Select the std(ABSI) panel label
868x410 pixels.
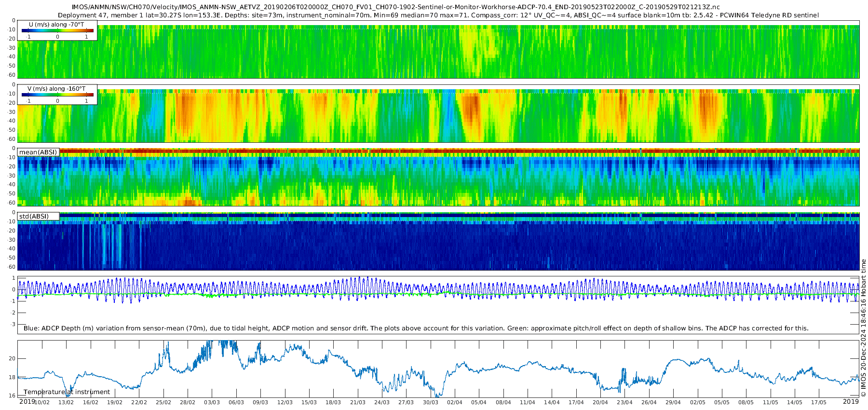(34, 217)
